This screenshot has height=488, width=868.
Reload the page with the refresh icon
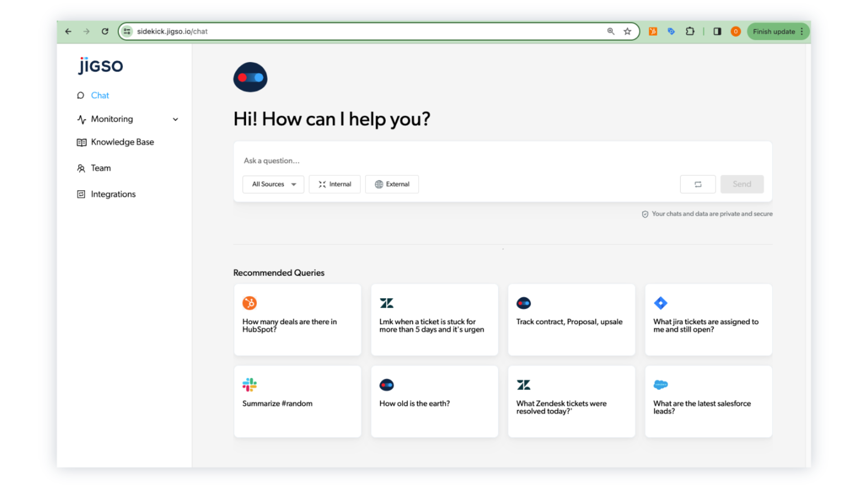click(x=105, y=31)
